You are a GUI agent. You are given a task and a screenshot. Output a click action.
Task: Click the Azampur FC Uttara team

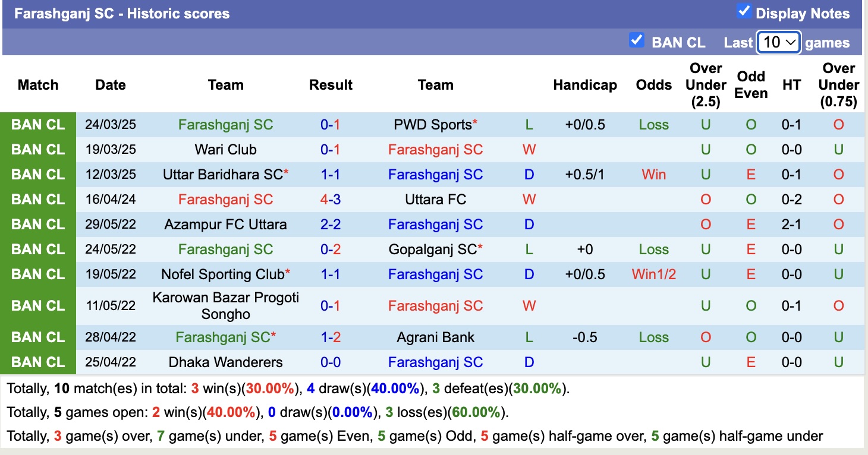coord(225,225)
